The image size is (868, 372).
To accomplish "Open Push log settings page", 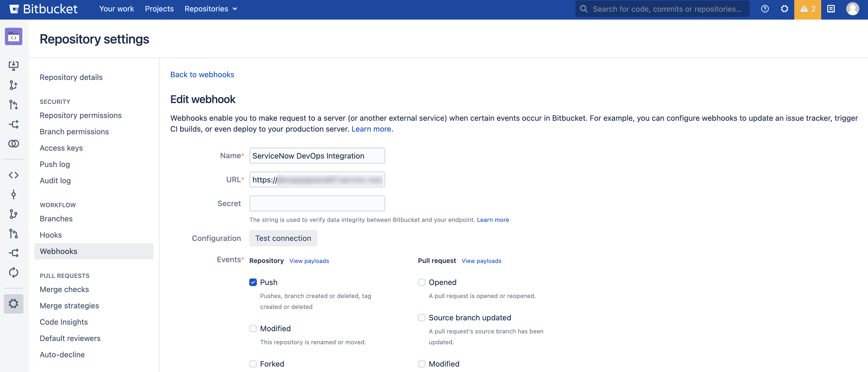I will click(55, 164).
